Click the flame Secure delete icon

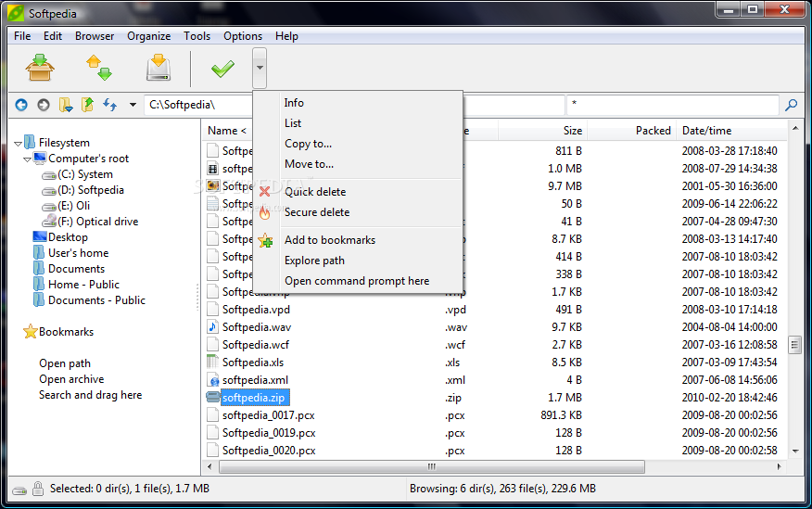click(x=264, y=211)
